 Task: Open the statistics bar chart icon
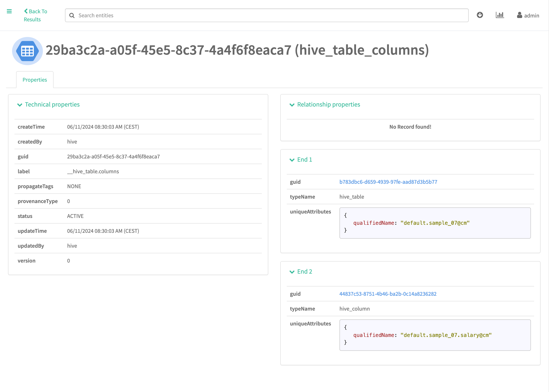(x=499, y=15)
